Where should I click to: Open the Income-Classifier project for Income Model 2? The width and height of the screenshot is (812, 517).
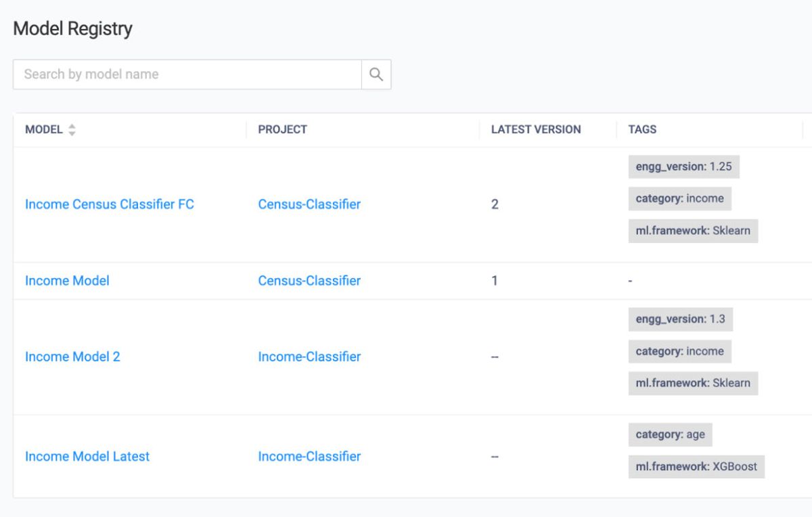(x=310, y=357)
